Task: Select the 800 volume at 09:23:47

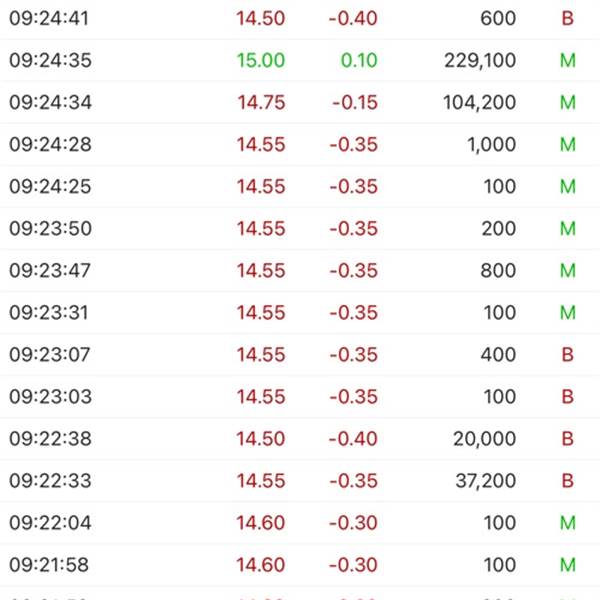Action: [x=498, y=271]
